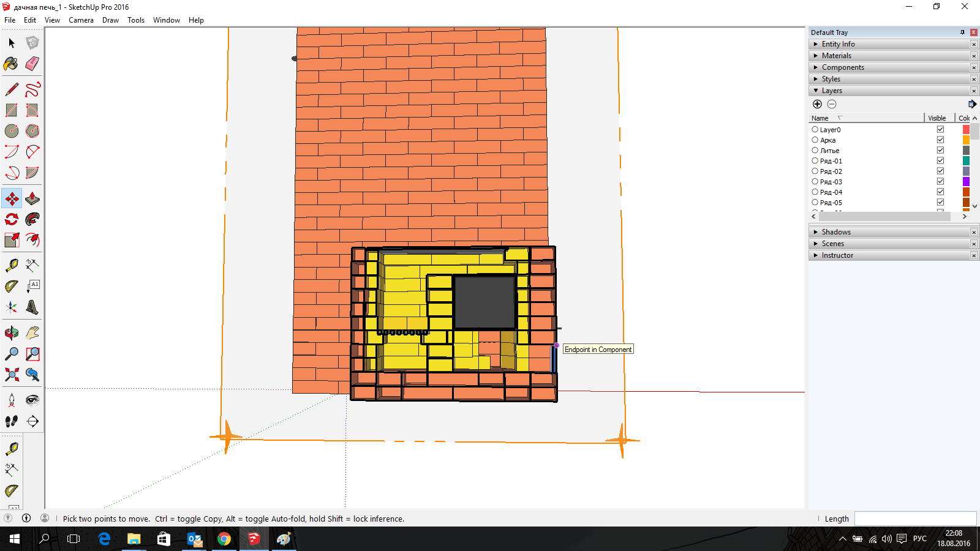This screenshot has height=551, width=980.
Task: Click the Zoom Extents tool
Action: (11, 375)
